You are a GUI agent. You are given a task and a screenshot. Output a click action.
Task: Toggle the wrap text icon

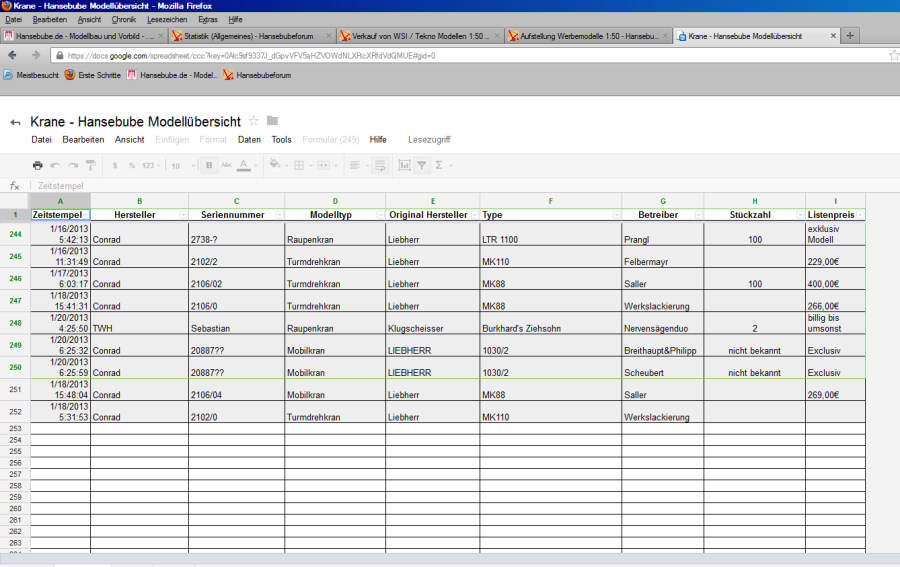click(380, 166)
